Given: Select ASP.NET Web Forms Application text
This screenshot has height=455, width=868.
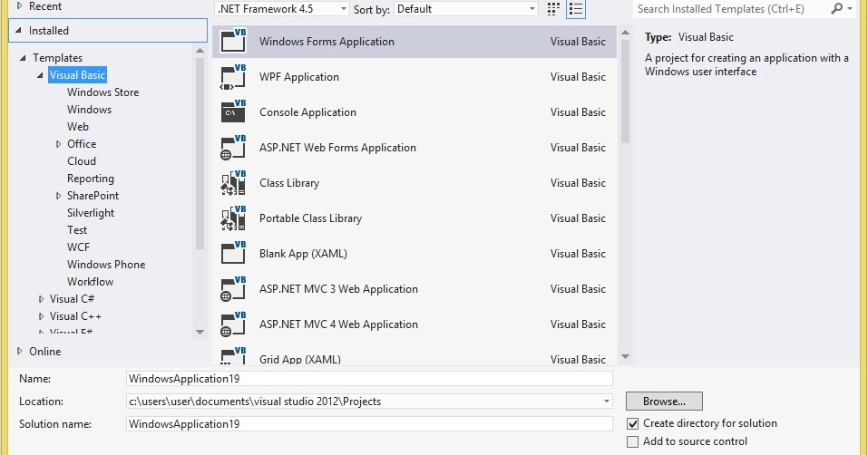Looking at the screenshot, I should coord(337,148).
